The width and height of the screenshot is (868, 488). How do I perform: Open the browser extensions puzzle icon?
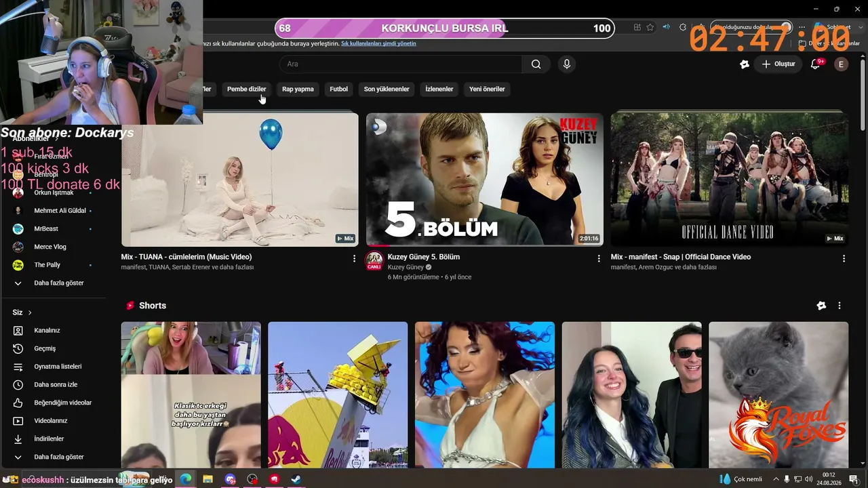click(683, 27)
